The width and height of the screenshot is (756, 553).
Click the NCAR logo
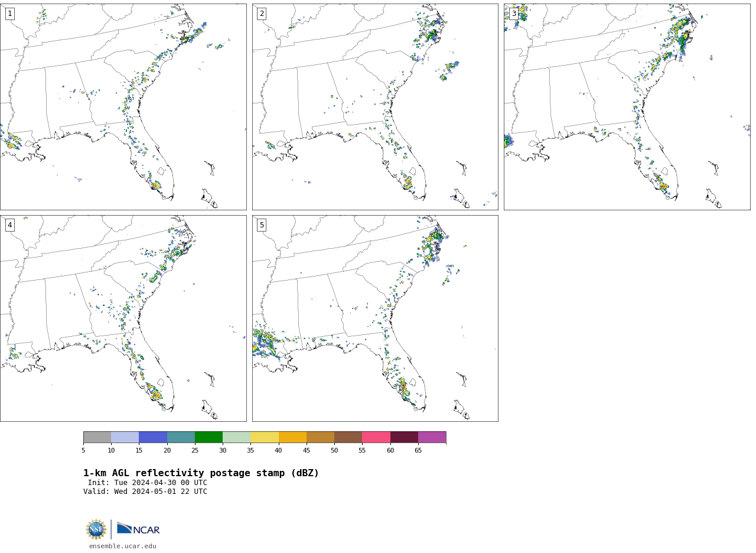138,529
